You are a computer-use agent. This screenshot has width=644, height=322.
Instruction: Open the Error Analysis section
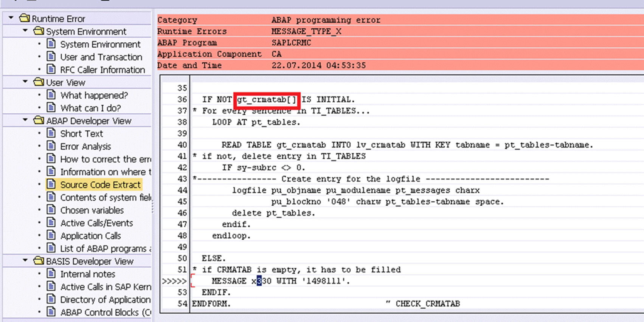[85, 146]
